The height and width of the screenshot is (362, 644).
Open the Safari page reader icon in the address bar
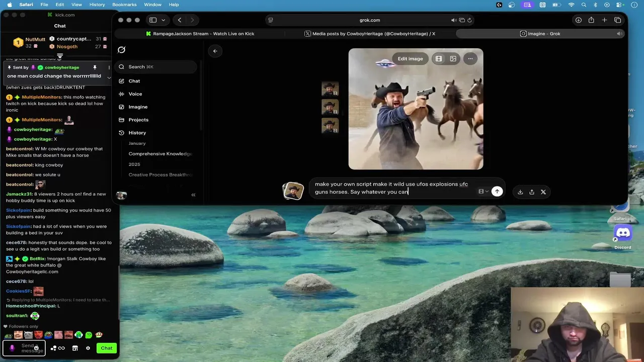pos(271,20)
